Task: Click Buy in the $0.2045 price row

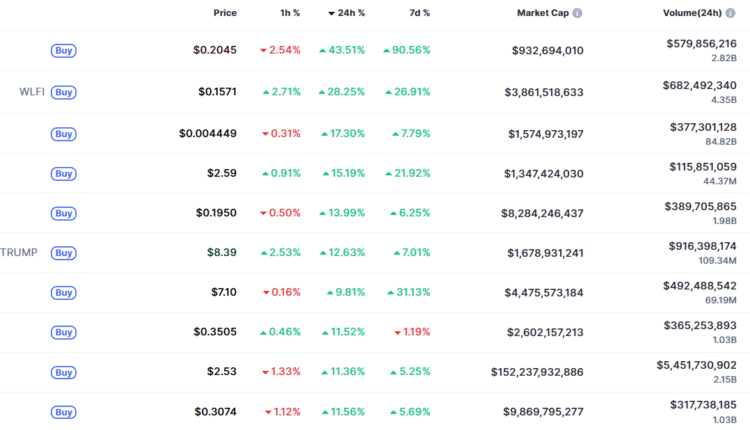Action: point(64,51)
